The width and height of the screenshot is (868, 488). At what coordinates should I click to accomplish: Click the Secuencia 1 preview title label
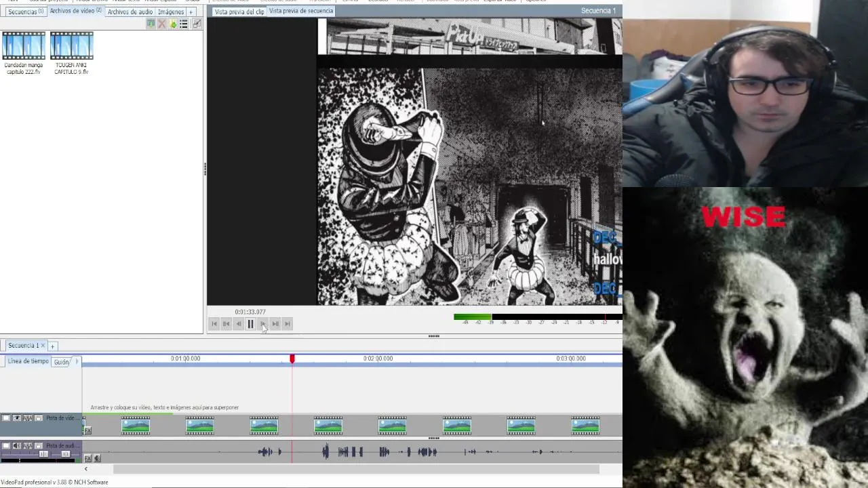pyautogui.click(x=598, y=11)
